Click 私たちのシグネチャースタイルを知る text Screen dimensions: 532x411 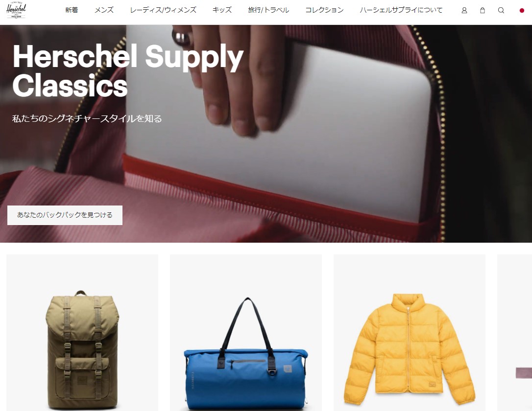pyautogui.click(x=87, y=118)
